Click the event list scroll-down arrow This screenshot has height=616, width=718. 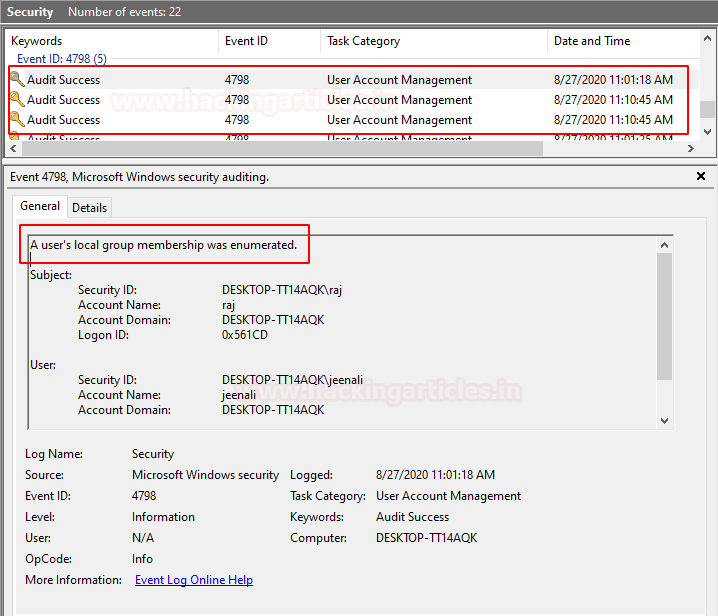coord(707,132)
